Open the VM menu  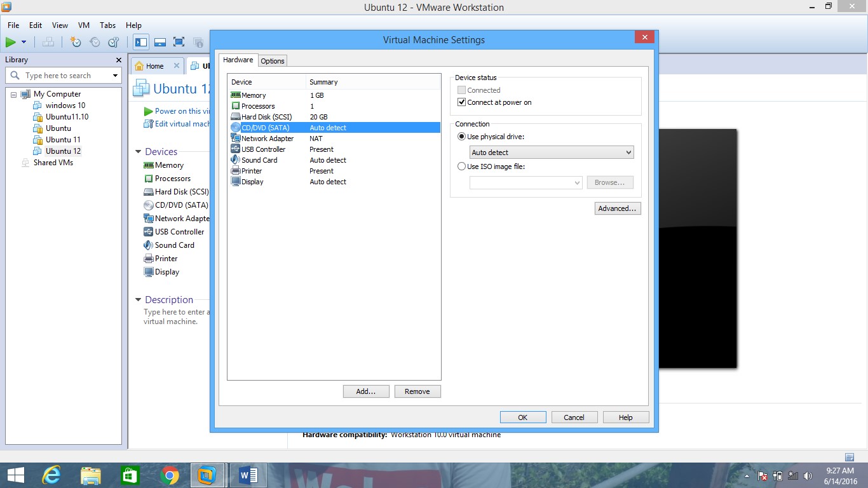(83, 25)
